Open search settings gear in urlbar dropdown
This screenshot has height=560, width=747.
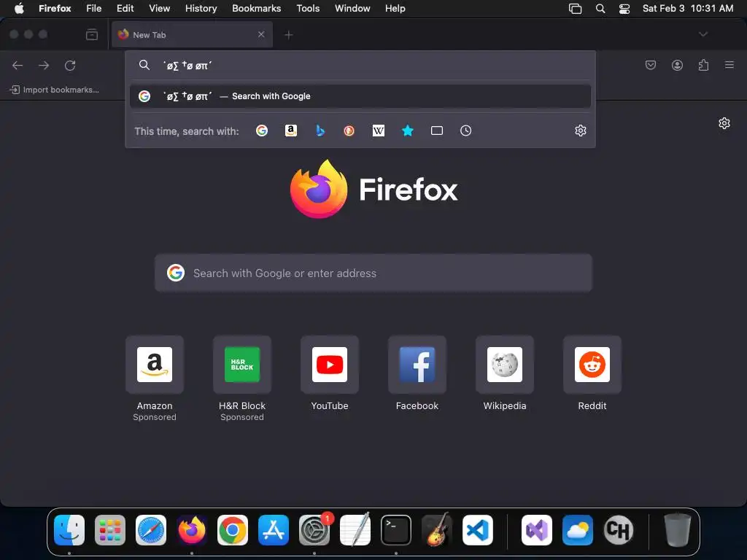coord(580,131)
